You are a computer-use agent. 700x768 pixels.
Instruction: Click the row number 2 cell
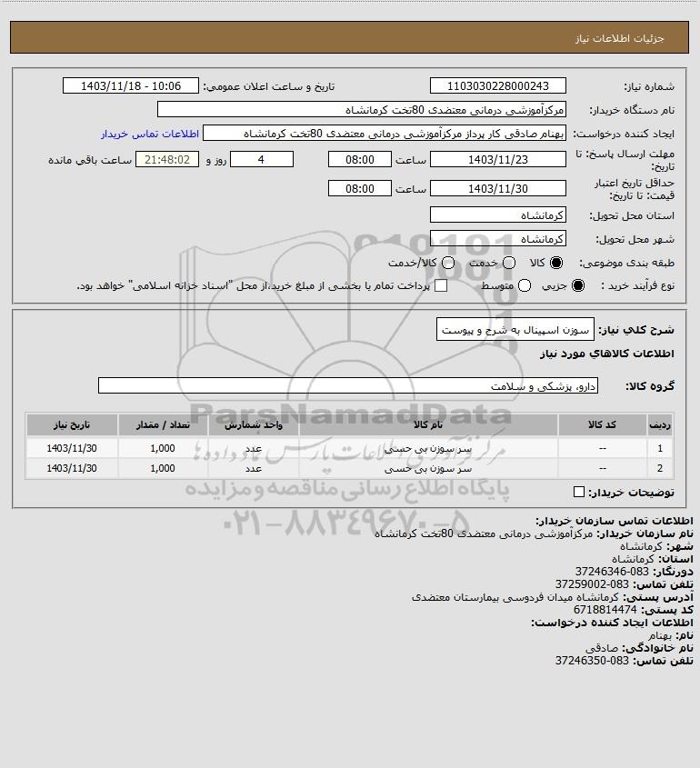(x=660, y=468)
